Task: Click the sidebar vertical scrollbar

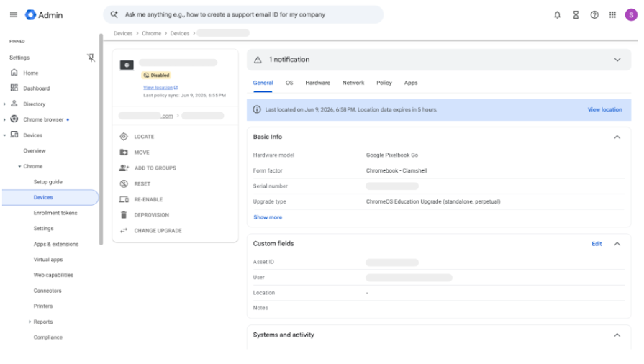Action: 101,140
